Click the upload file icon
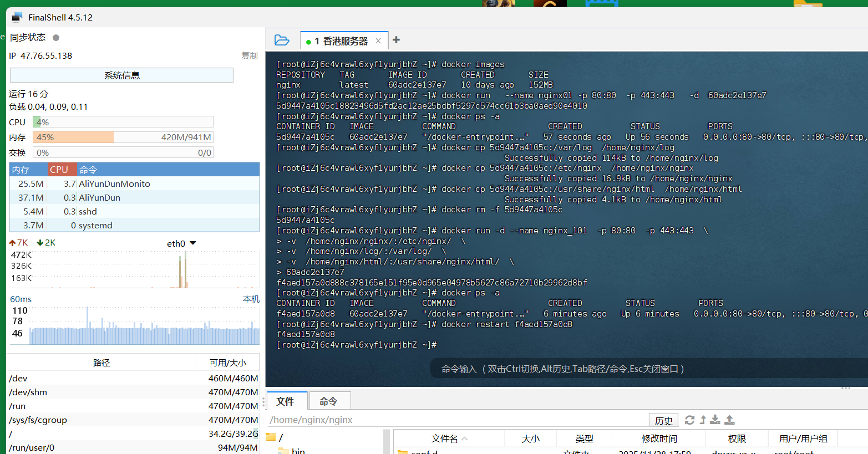The height and width of the screenshot is (454, 868). tap(730, 420)
